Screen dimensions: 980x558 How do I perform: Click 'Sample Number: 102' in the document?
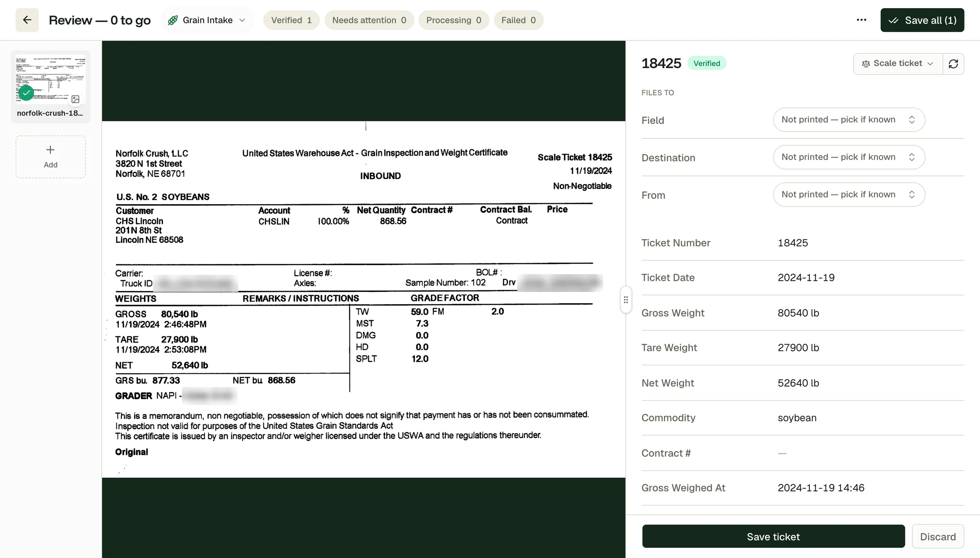click(445, 283)
